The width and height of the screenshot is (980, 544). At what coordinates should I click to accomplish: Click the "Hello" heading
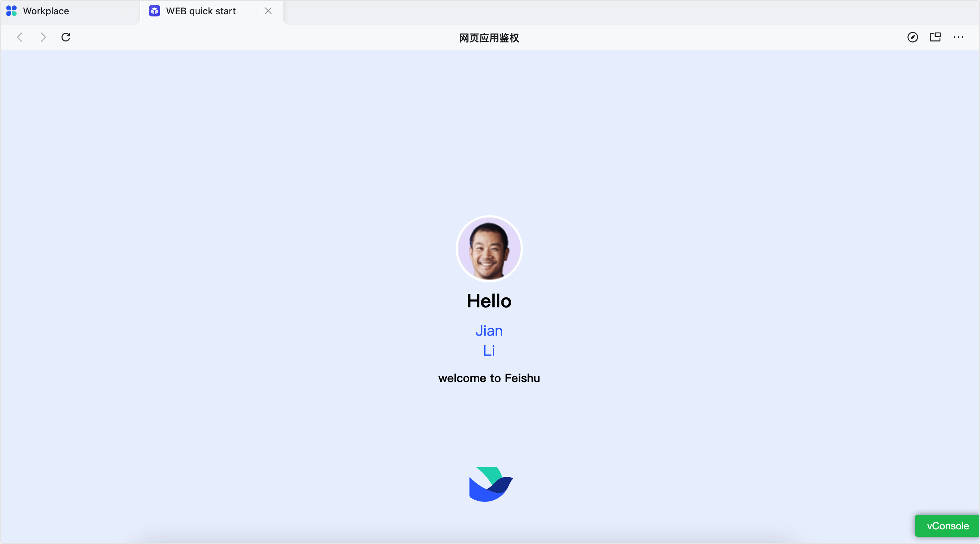[x=489, y=301]
